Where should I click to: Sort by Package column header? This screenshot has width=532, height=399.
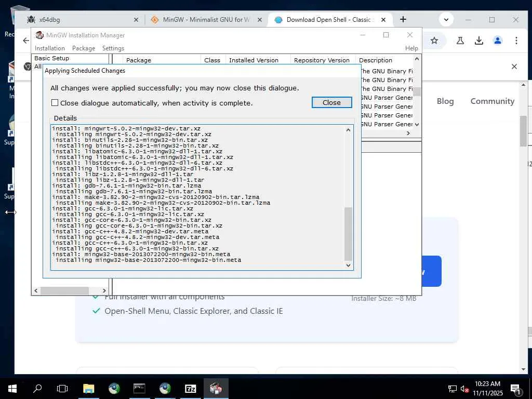[x=161, y=60]
